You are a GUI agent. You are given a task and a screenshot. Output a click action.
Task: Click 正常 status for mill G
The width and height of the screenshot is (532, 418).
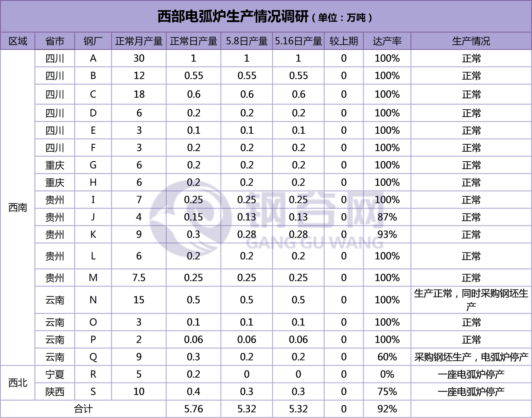pyautogui.click(x=471, y=165)
